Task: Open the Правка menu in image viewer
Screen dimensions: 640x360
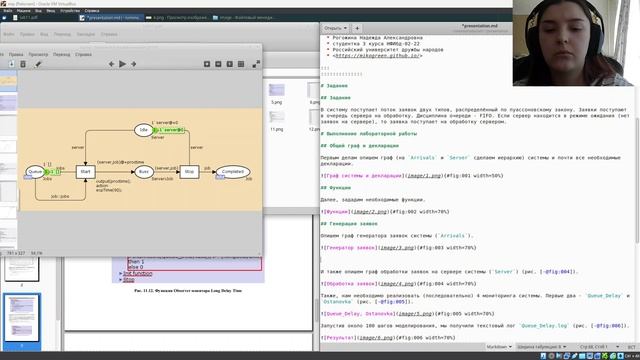Action: tap(16, 54)
